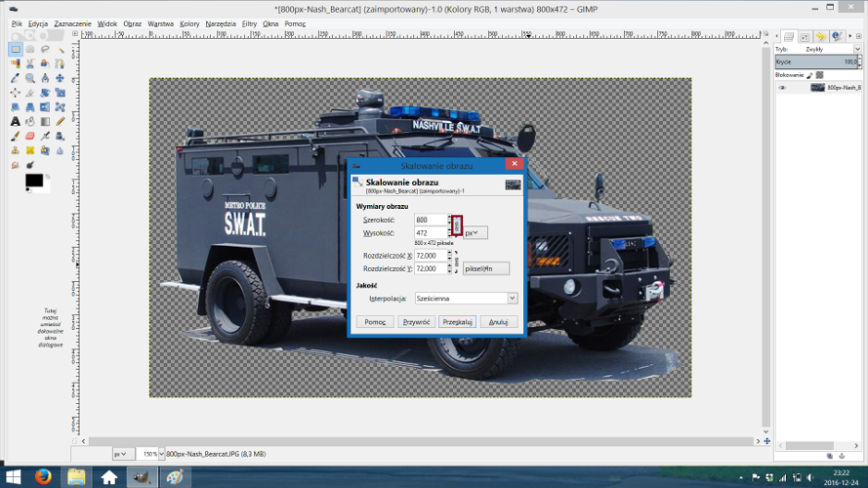Click the Szerokość width input field
868x488 pixels.
431,221
